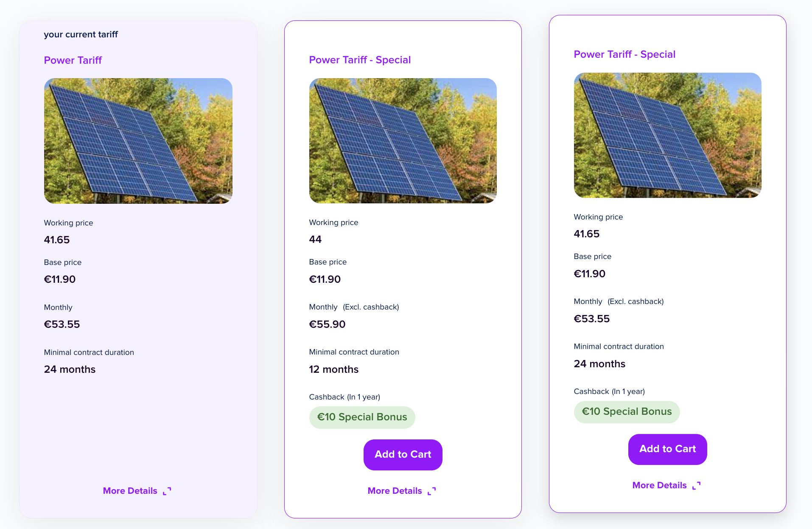Click the middle card's 'Power Tariff - Special' title
Viewport: 812px width, 529px height.
(x=360, y=60)
